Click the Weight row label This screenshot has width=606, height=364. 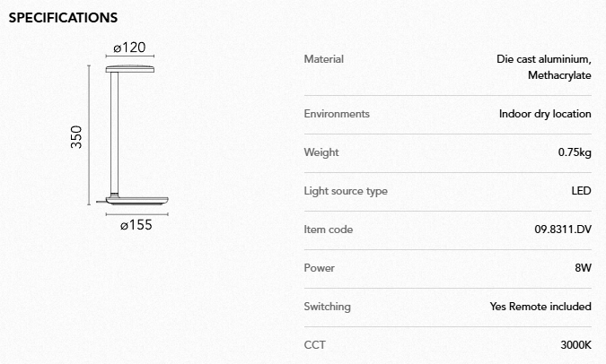coord(321,152)
